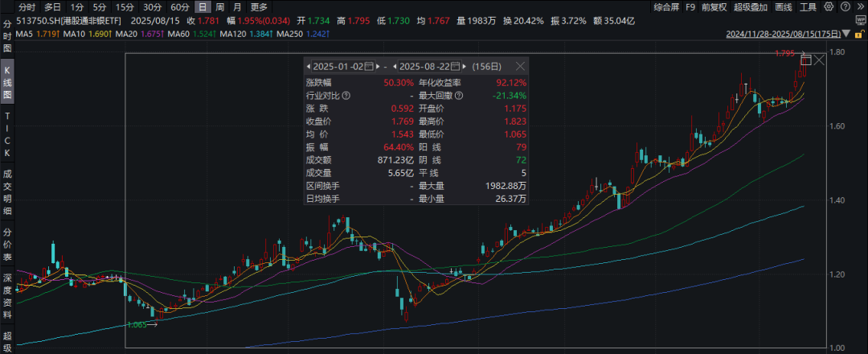Select the 日 daily timeframe
Screen dimensions: 868x354
click(204, 7)
